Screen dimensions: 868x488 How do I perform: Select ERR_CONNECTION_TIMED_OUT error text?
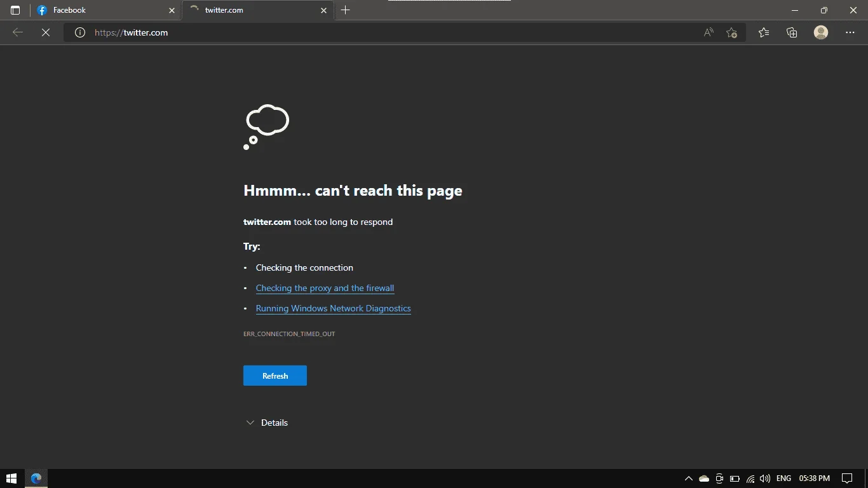point(289,334)
